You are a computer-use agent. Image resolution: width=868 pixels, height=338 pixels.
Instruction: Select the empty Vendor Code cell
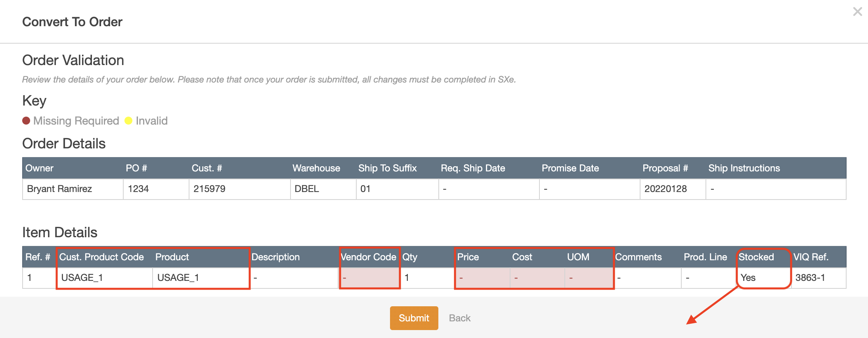point(369,278)
